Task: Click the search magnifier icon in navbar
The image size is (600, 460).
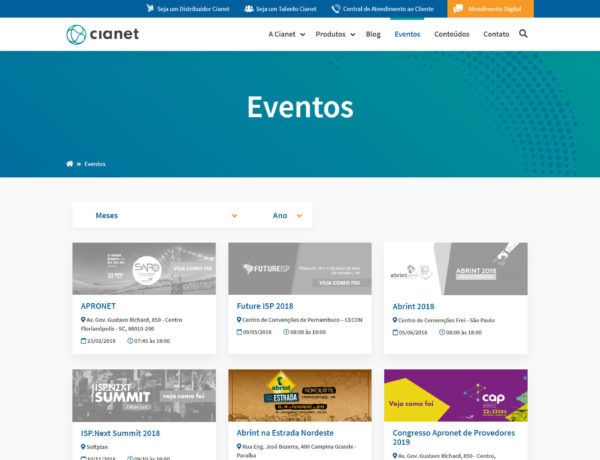Action: point(523,34)
